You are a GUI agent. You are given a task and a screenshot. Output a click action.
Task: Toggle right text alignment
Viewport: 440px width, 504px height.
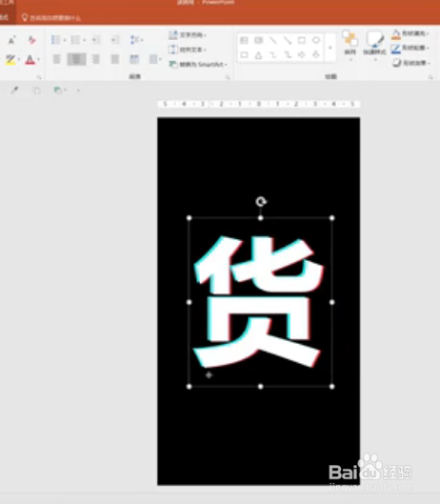(96, 59)
